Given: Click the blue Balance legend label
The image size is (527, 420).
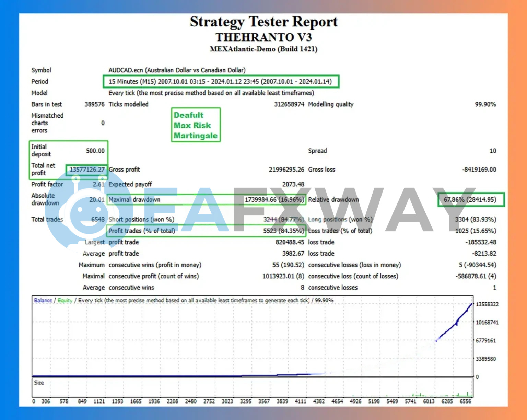Looking at the screenshot, I should tap(43, 300).
